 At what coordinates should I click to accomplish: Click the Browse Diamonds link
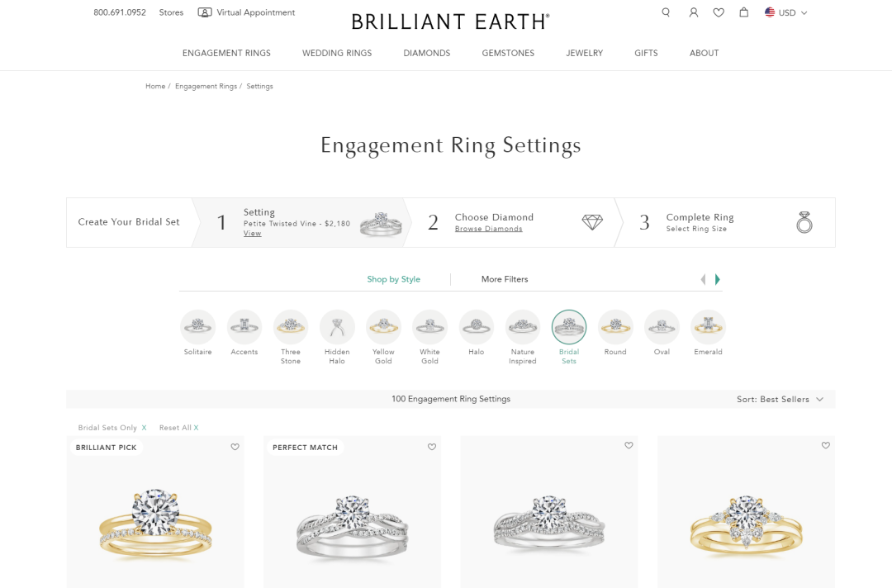pyautogui.click(x=488, y=229)
